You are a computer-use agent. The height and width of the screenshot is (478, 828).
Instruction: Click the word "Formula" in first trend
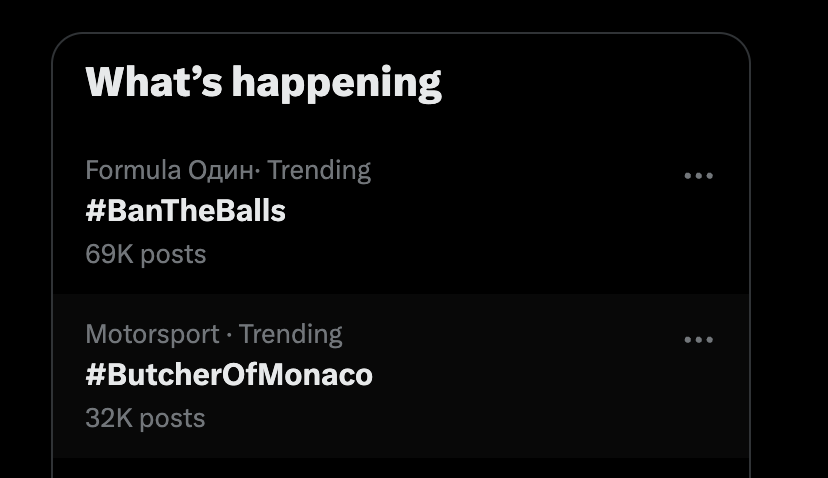tap(133, 170)
